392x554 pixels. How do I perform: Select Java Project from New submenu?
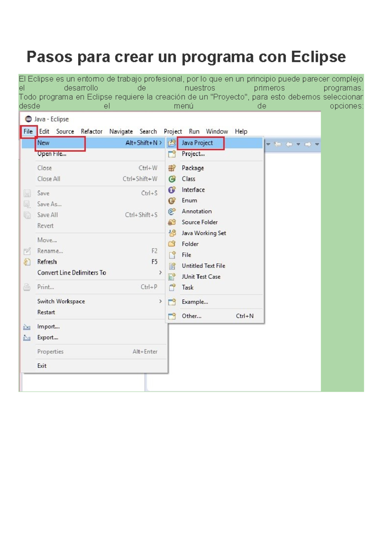[215, 143]
